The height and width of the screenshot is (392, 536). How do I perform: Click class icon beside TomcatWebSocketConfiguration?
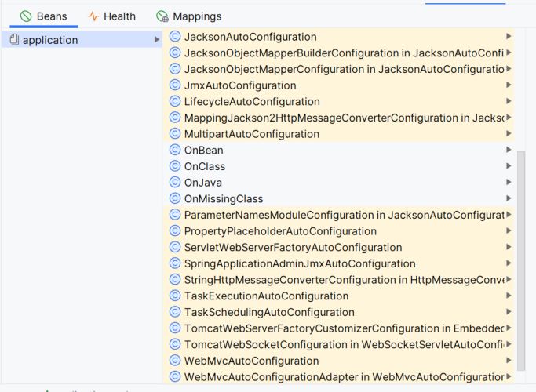[x=175, y=344]
